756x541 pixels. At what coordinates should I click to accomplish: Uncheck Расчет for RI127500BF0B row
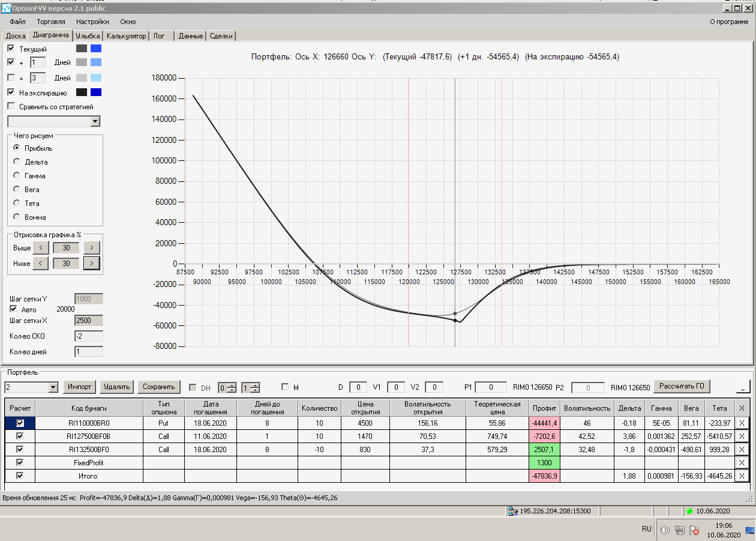tap(20, 436)
